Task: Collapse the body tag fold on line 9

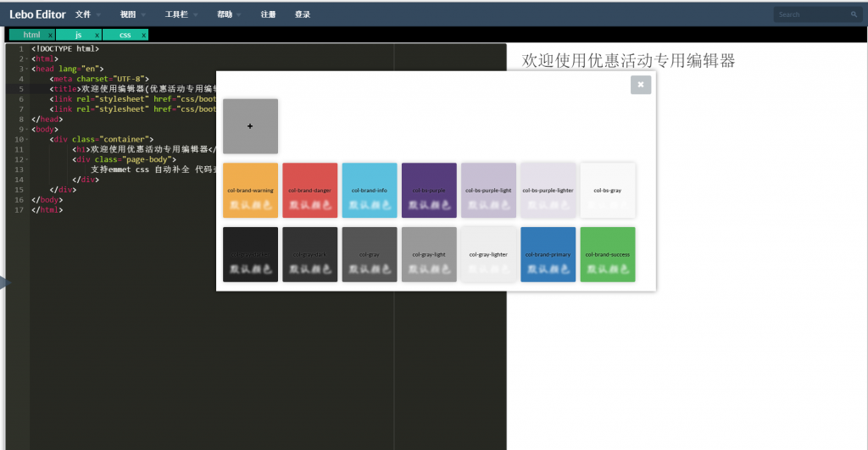Action: pyautogui.click(x=27, y=130)
